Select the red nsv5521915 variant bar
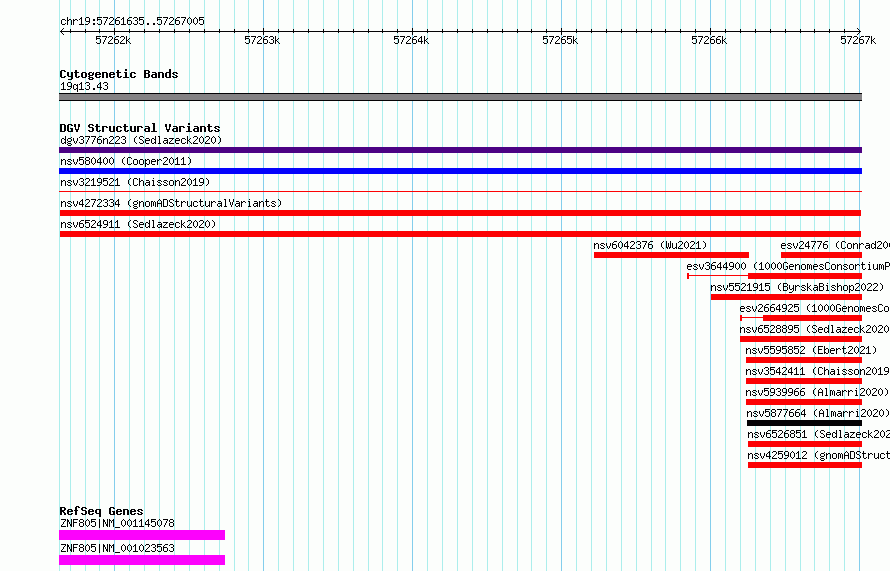The height and width of the screenshot is (571, 890). pos(786,297)
